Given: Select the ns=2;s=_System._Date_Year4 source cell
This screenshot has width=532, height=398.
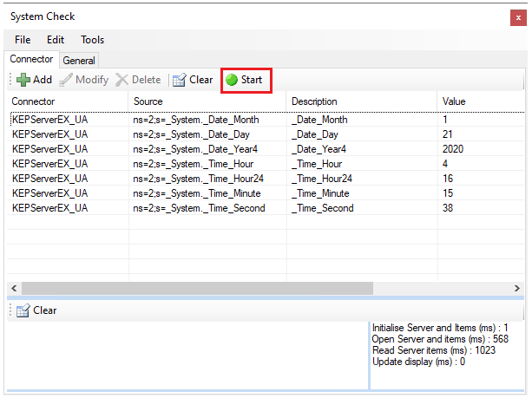Looking at the screenshot, I should click(207, 149).
